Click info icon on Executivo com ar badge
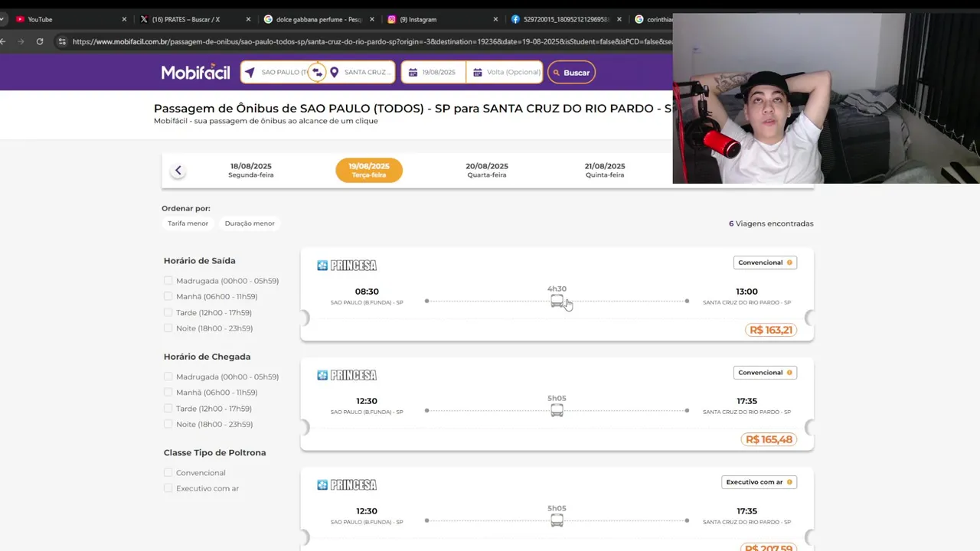The height and width of the screenshot is (551, 980). (x=789, y=482)
